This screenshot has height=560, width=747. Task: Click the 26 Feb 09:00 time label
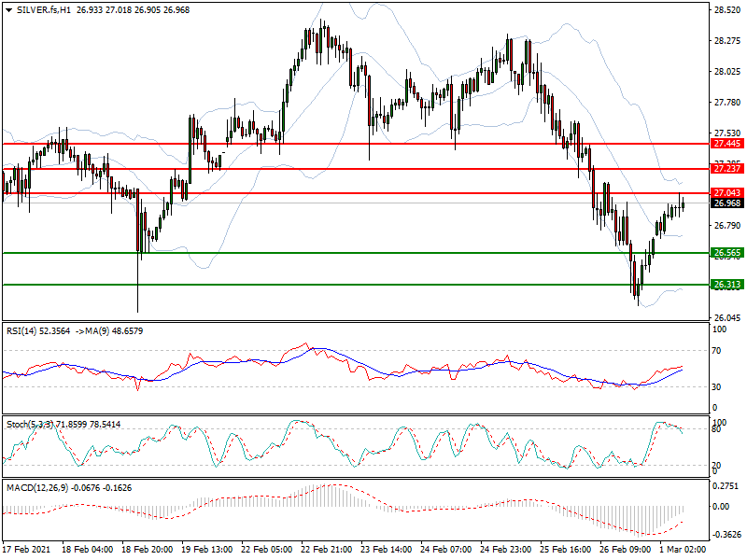click(x=626, y=549)
